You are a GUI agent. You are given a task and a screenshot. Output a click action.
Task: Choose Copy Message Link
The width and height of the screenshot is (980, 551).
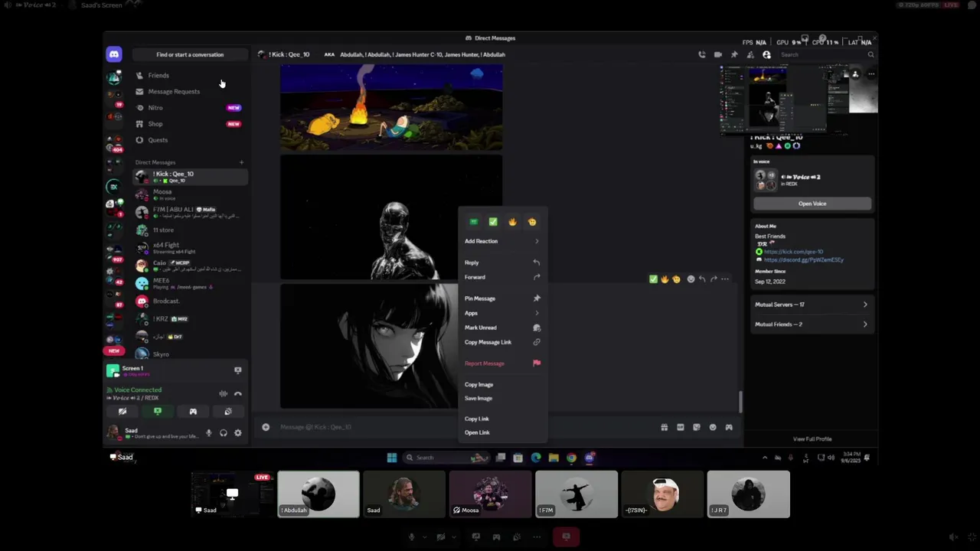[x=501, y=342]
